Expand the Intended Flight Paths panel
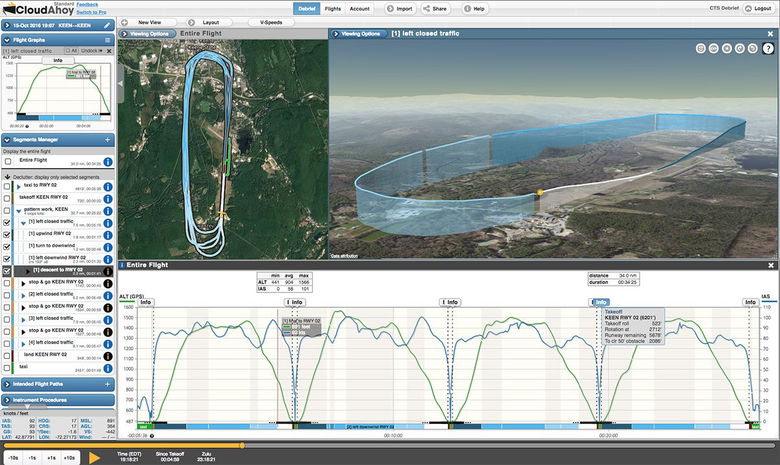The image size is (780, 465). click(7, 384)
